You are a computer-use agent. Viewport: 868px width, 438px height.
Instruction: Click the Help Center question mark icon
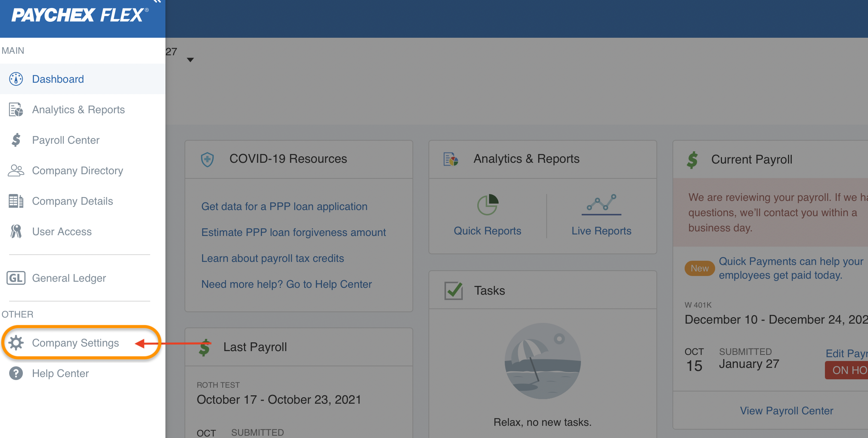click(16, 373)
